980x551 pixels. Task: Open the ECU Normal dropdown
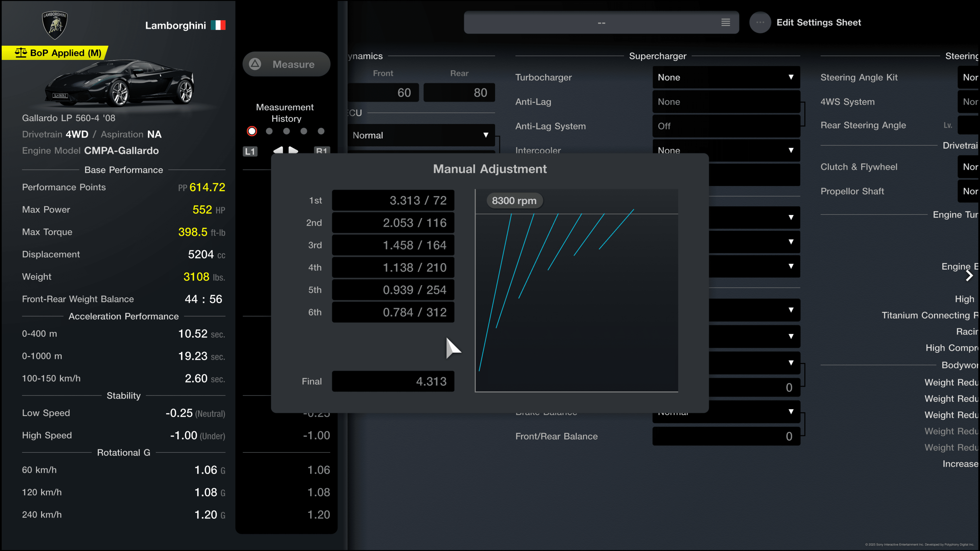pyautogui.click(x=421, y=135)
